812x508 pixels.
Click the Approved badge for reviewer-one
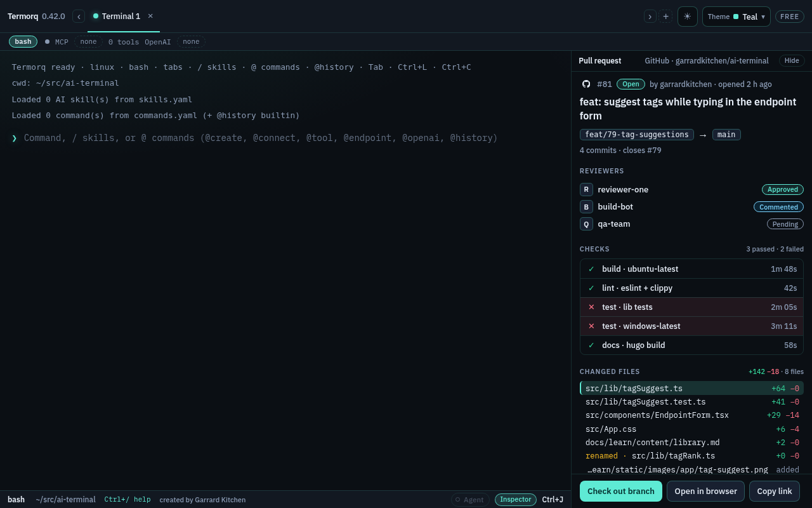[x=783, y=189]
